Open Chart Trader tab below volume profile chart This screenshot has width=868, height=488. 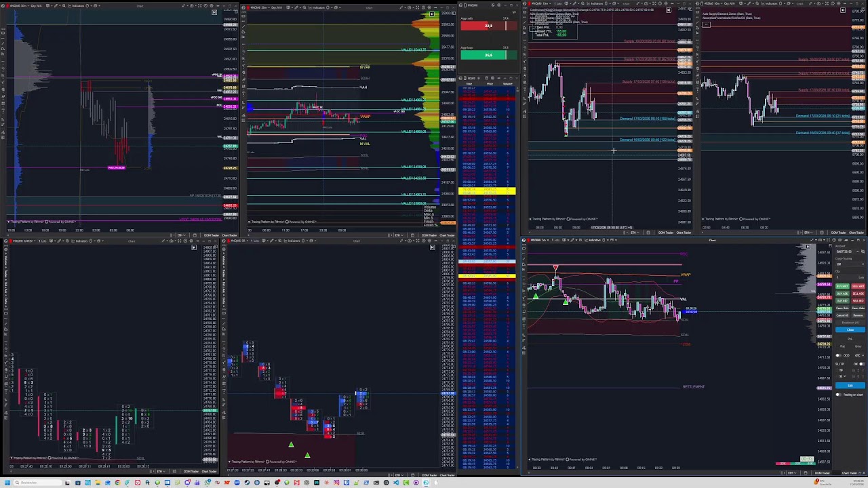[229, 235]
